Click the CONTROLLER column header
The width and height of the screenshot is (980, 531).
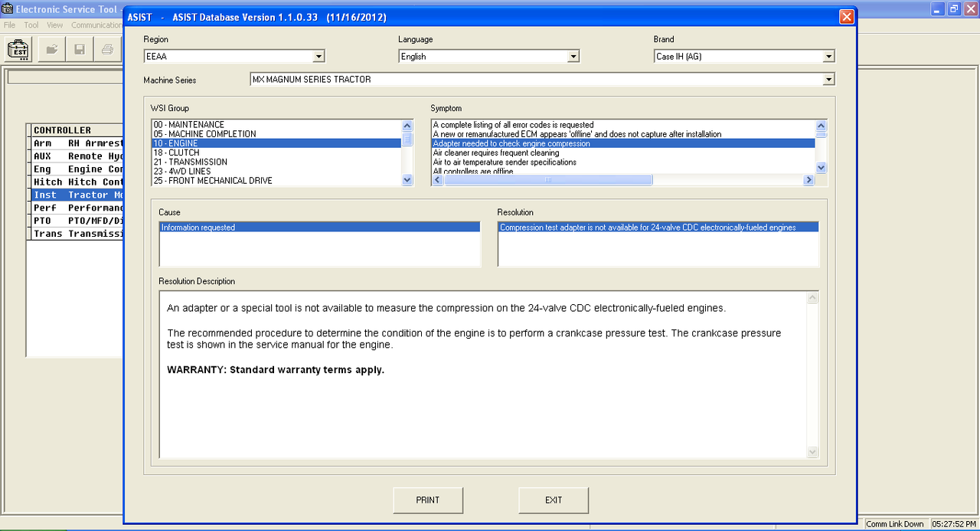77,130
